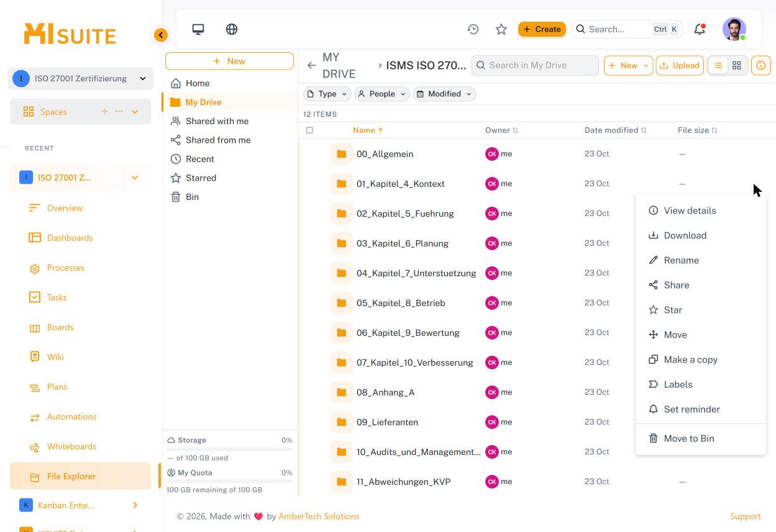This screenshot has height=532, width=776.
Task: Switch to list view layout
Action: click(718, 65)
